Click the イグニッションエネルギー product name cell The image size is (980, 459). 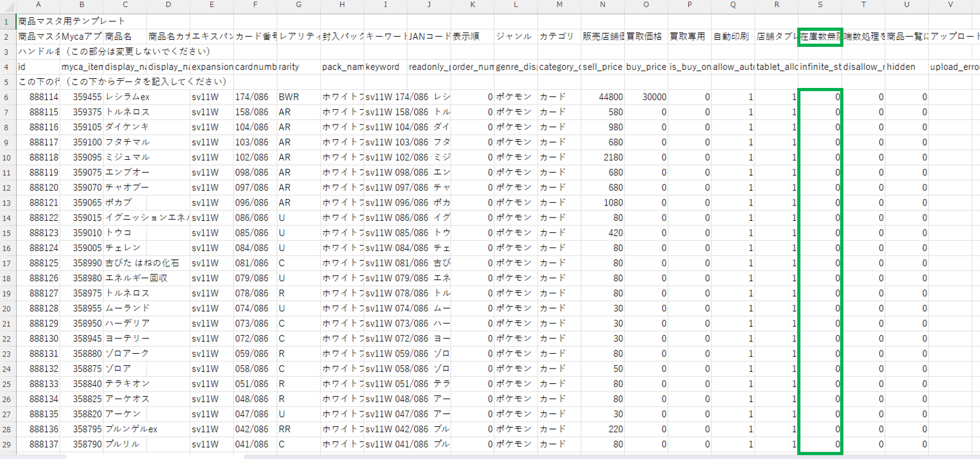(x=147, y=218)
